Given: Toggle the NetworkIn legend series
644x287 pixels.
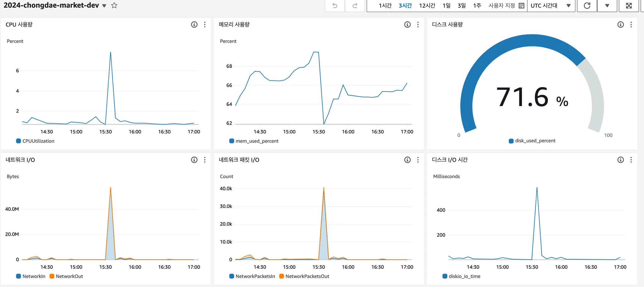Looking at the screenshot, I should click(x=31, y=276).
